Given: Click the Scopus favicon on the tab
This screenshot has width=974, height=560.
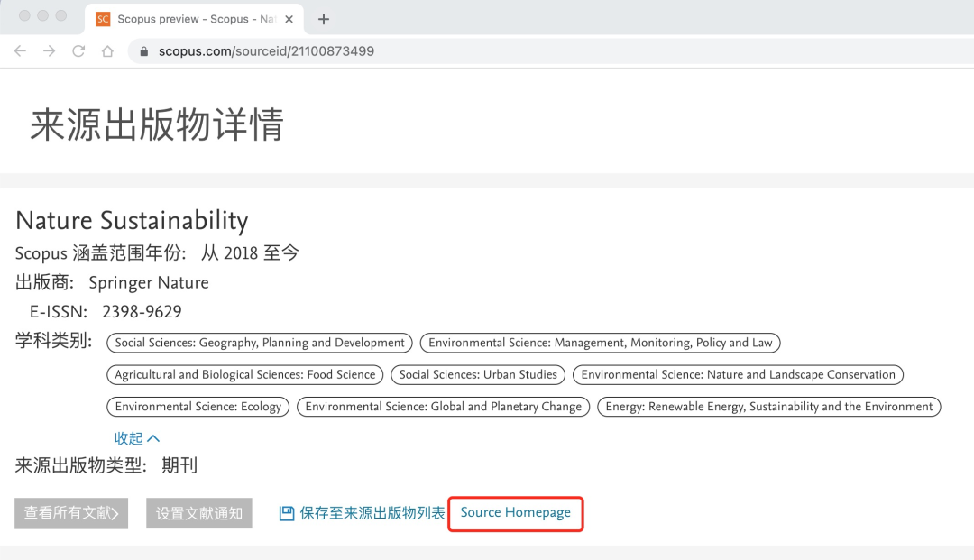Looking at the screenshot, I should coord(102,18).
